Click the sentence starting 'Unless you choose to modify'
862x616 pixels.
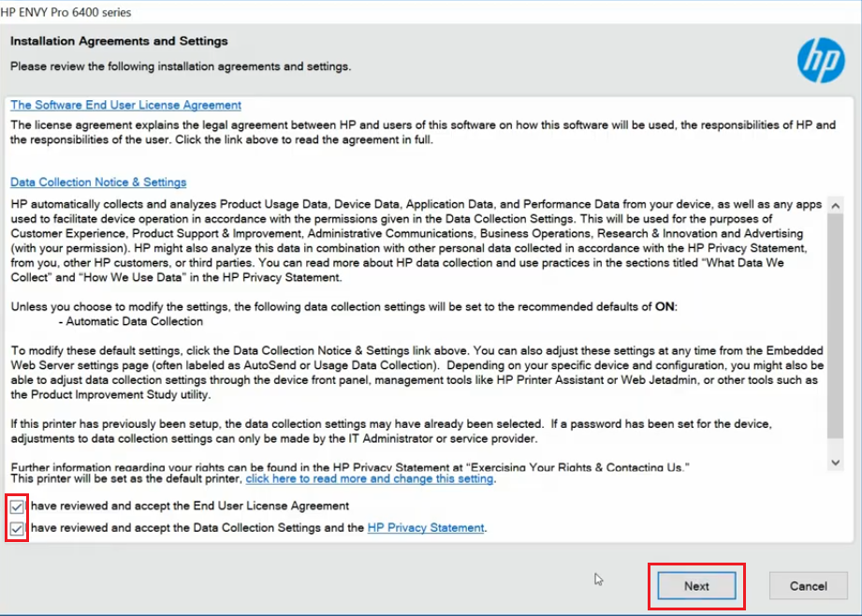click(344, 306)
